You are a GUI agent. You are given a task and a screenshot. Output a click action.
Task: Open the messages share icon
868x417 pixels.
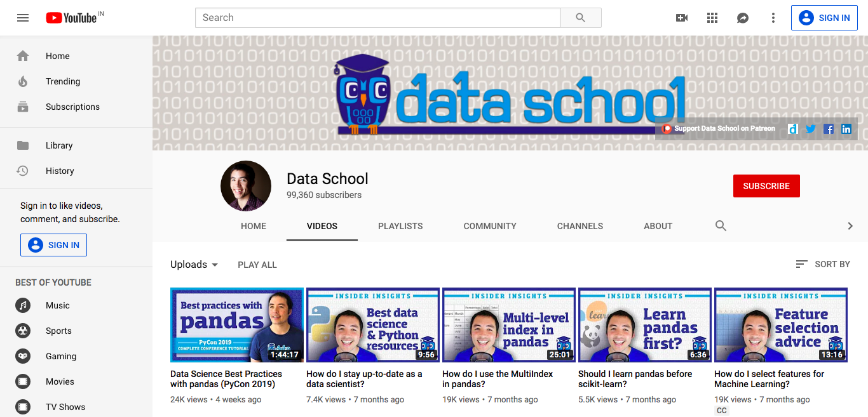coord(743,18)
